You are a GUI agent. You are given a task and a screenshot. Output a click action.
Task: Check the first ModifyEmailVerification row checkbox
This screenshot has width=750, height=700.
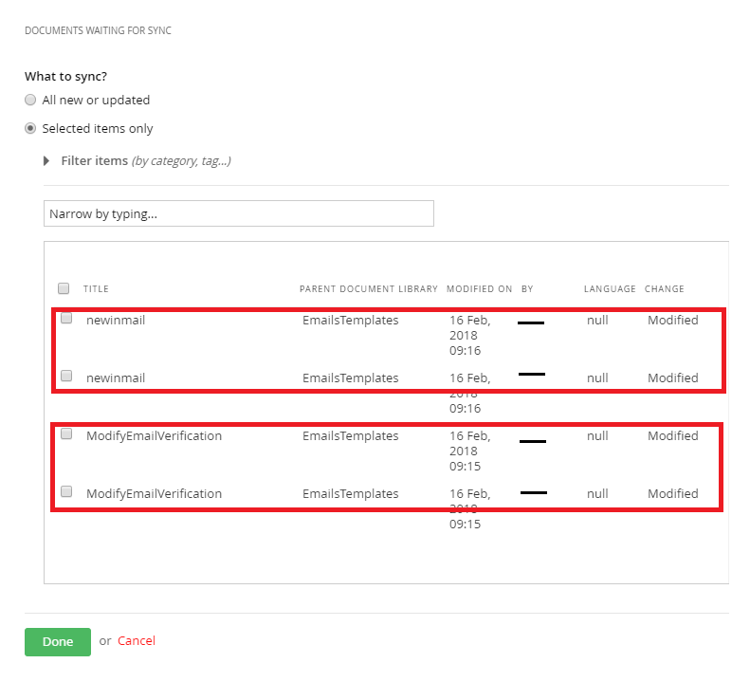click(66, 434)
